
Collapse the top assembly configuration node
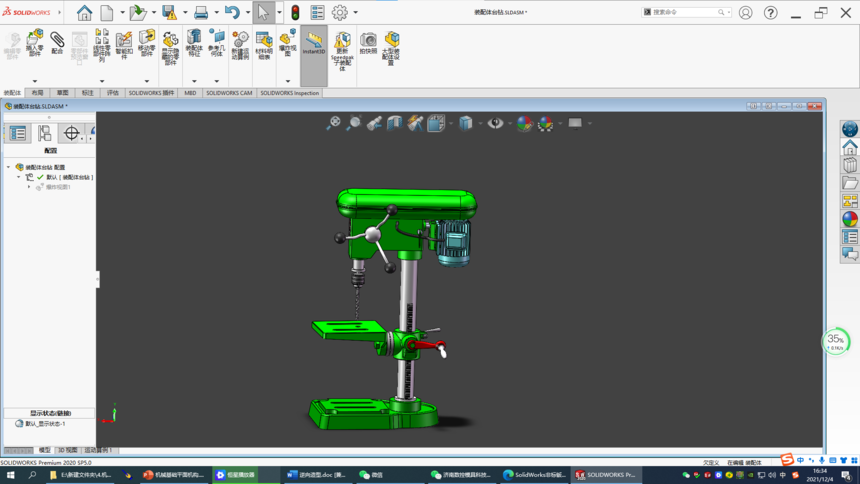[x=8, y=167]
